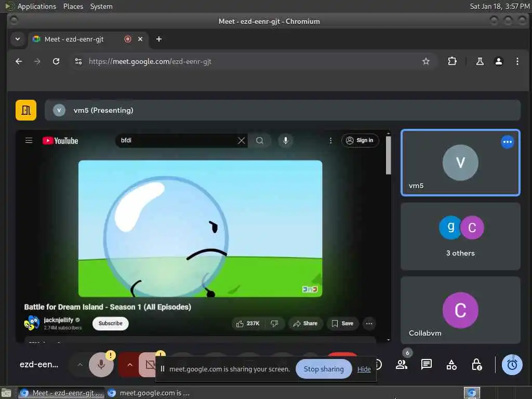The width and height of the screenshot is (532, 399).
Task: Click Stop sharing button
Action: [x=324, y=369]
